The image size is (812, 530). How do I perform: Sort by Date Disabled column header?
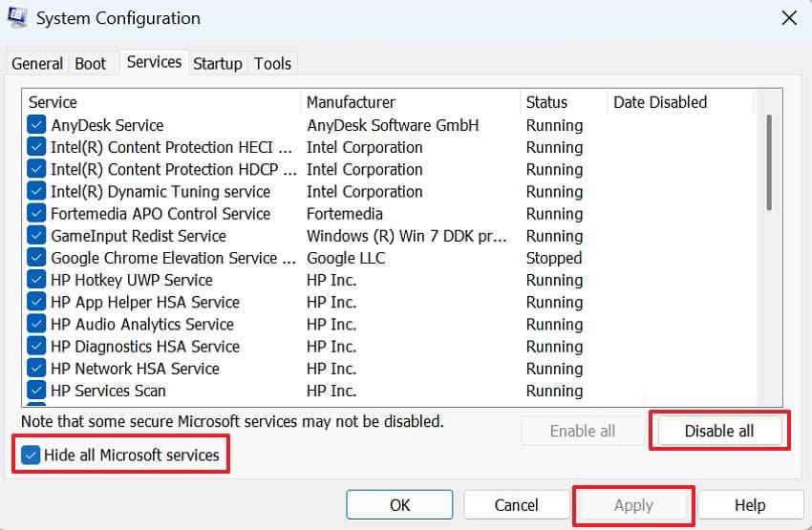click(x=680, y=102)
